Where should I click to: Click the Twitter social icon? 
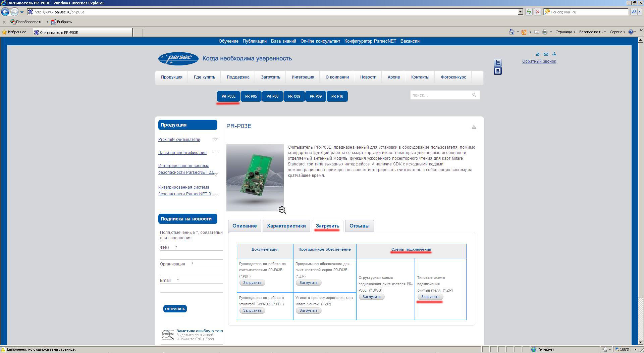[x=498, y=63]
